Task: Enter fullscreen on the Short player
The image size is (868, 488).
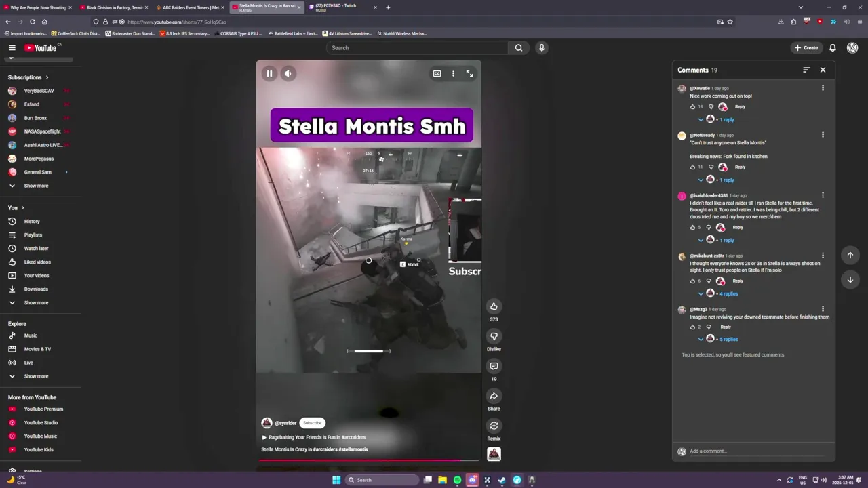Action: pos(469,73)
